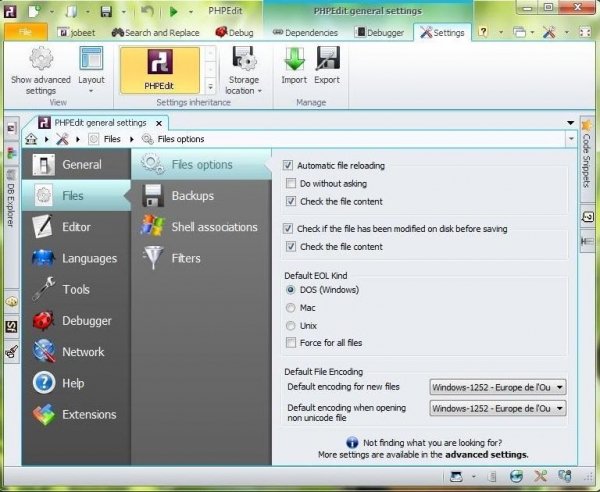Toggle Check the file content under reloading

click(x=291, y=201)
